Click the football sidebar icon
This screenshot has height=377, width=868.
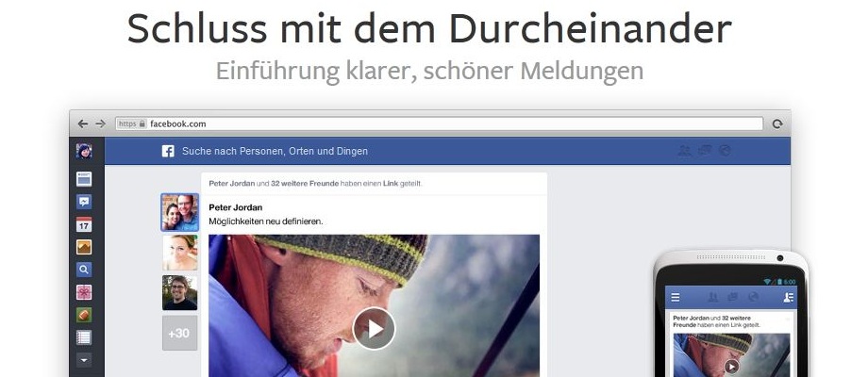pos(84,315)
